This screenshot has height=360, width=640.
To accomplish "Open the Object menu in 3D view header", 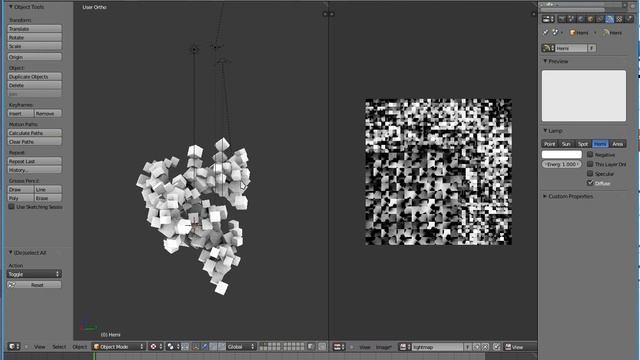I will click(80, 347).
